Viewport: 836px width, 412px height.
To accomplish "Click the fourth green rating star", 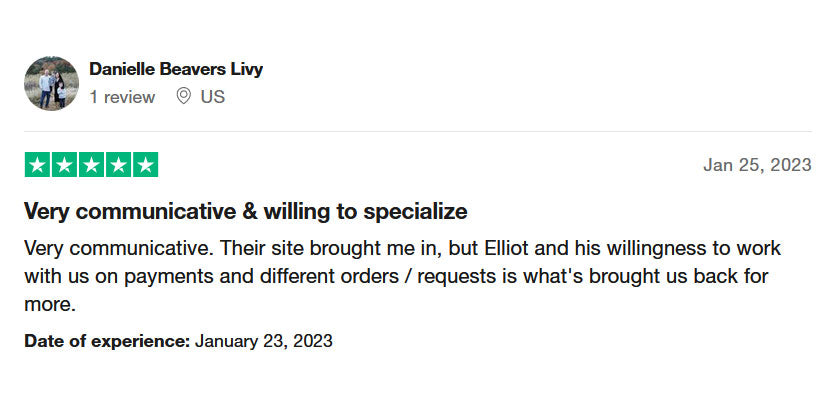I will point(118,165).
